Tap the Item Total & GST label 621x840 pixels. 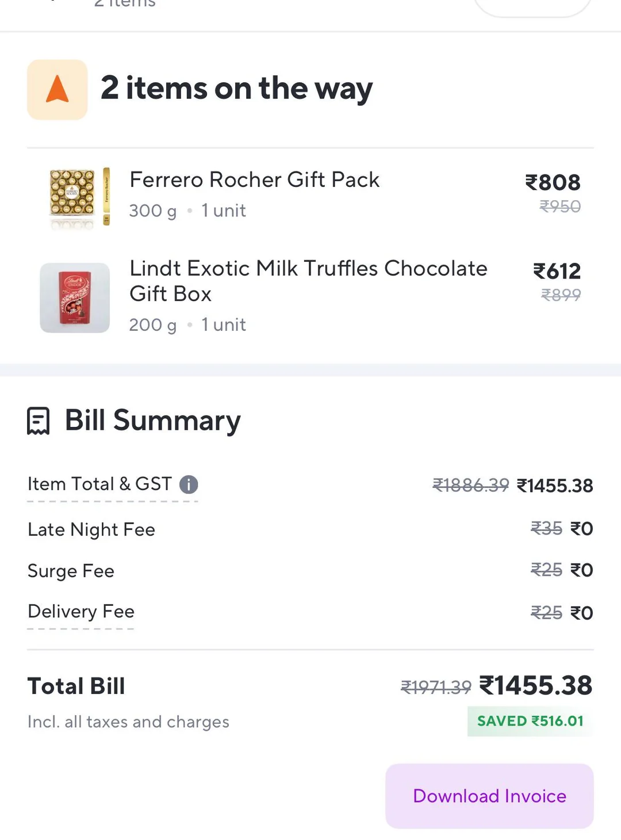point(99,484)
